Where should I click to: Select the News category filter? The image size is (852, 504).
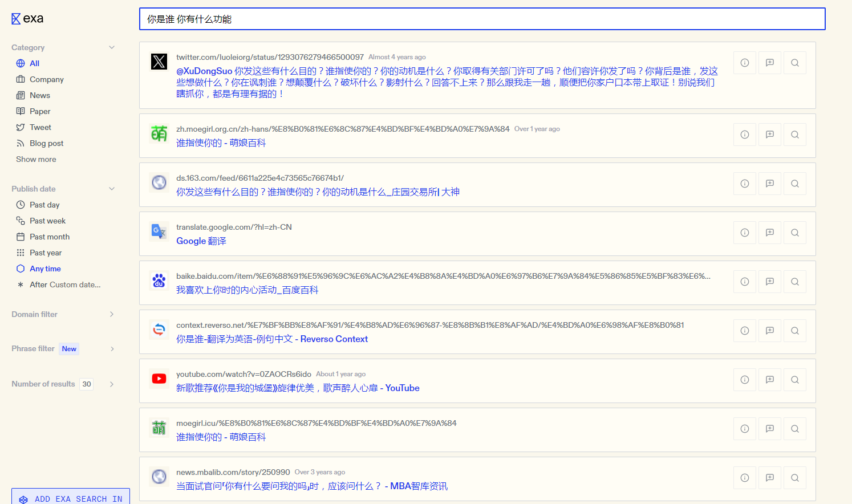coord(33,95)
